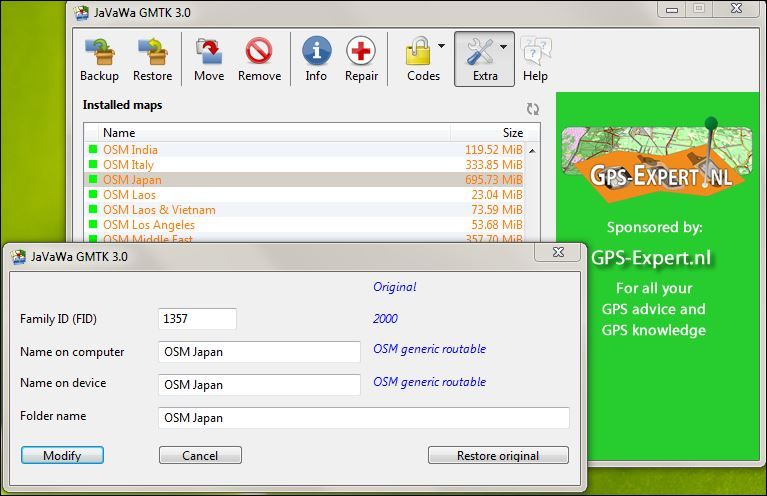Click original FID value 2000
Viewport: 767px width, 496px height.
[x=385, y=319]
